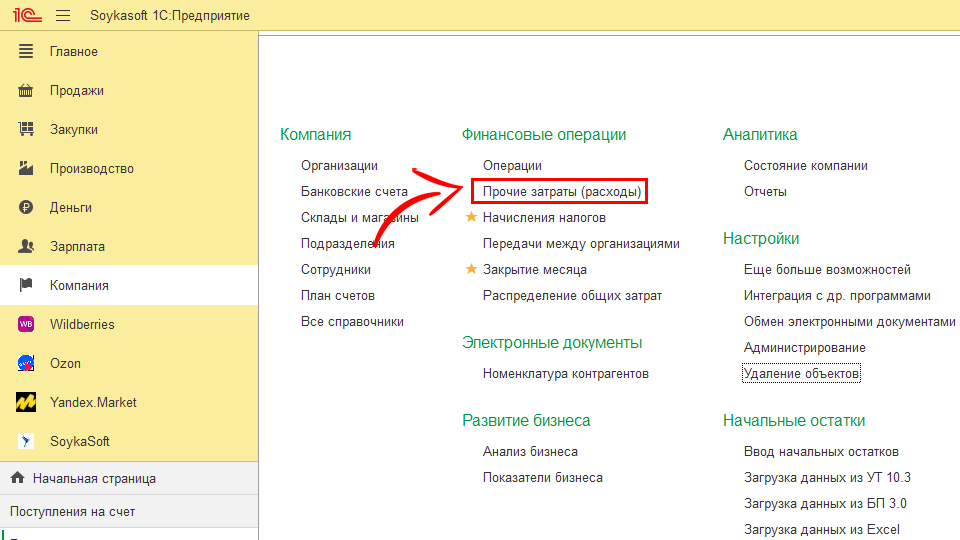The width and height of the screenshot is (960, 540).
Task: Switch to Поступления на счет tab
Action: tap(72, 512)
